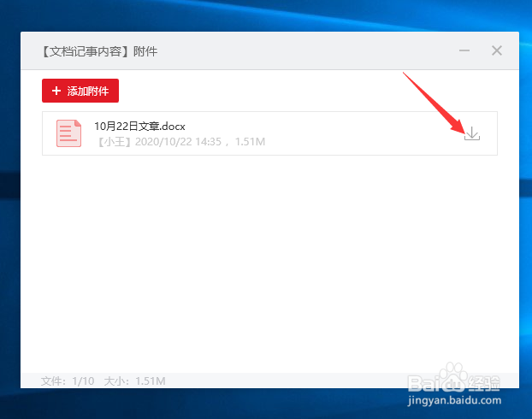Click the 【小王】2020/10/22 14:35 details text
The height and width of the screenshot is (419, 532).
[x=181, y=141]
